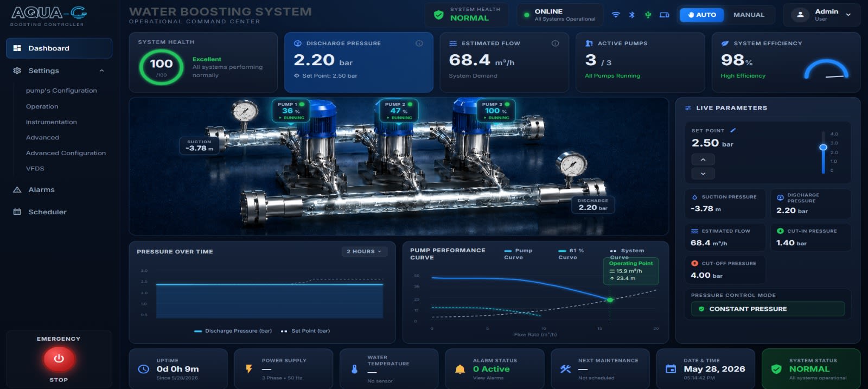Click the 4.00 bar cut-off pressure value
The height and width of the screenshot is (389, 868).
pyautogui.click(x=706, y=276)
